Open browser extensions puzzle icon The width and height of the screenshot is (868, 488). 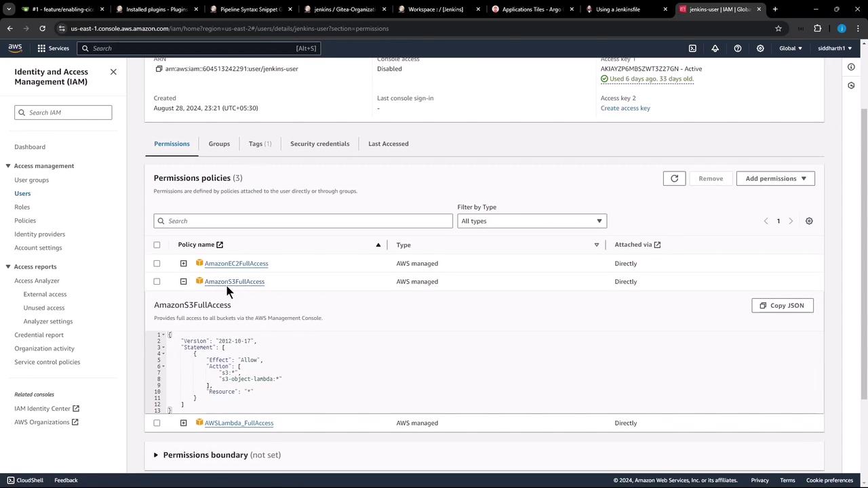click(817, 28)
